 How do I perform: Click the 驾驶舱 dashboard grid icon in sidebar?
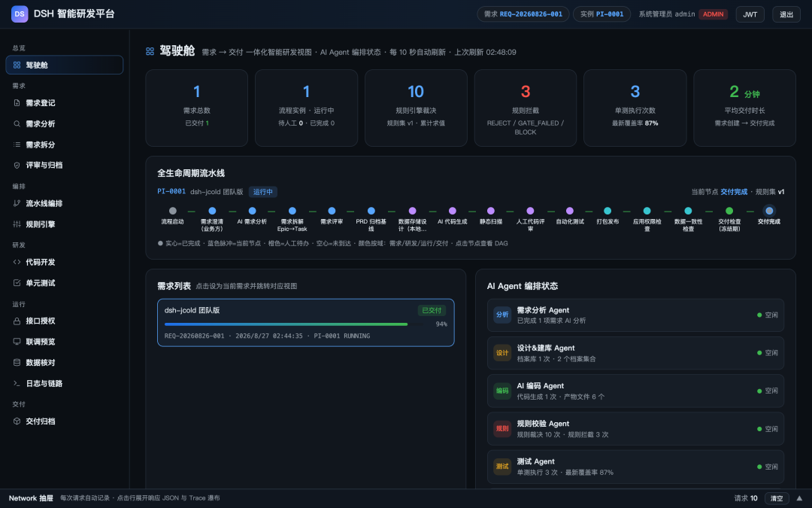coord(17,65)
